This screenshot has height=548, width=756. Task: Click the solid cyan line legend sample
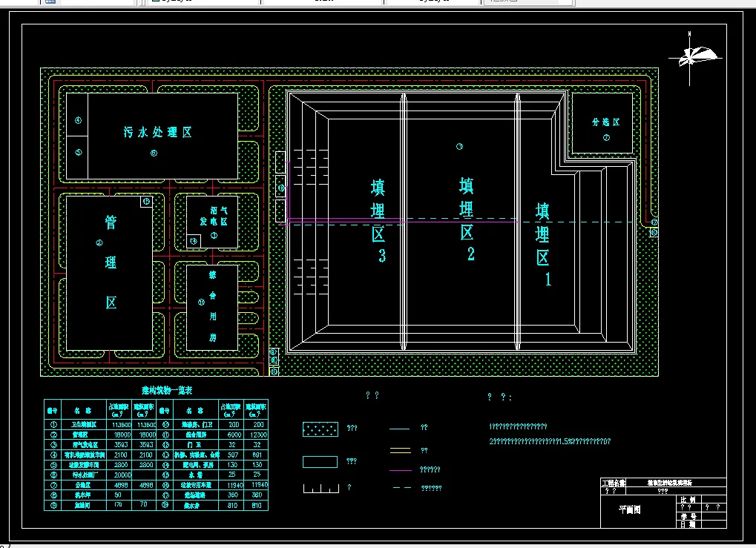coord(399,428)
